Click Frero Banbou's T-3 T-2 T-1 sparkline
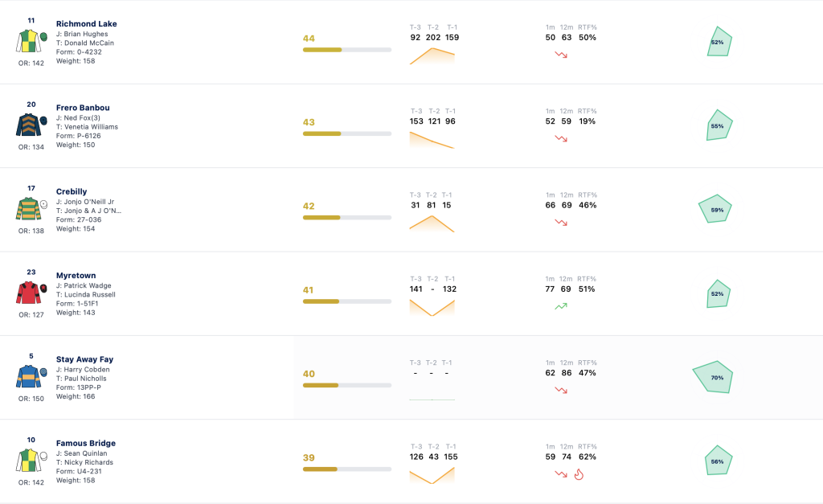 click(432, 140)
